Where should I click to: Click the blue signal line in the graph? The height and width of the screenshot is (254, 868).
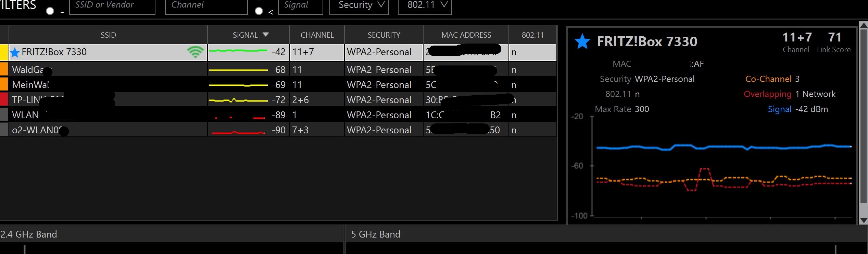pyautogui.click(x=724, y=147)
